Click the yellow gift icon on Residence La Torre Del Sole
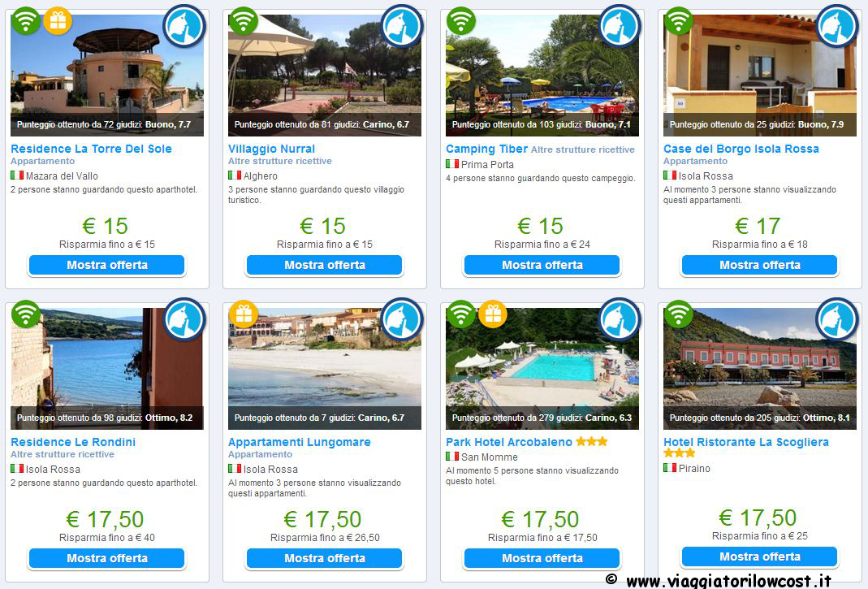The image size is (868, 589). point(58,21)
